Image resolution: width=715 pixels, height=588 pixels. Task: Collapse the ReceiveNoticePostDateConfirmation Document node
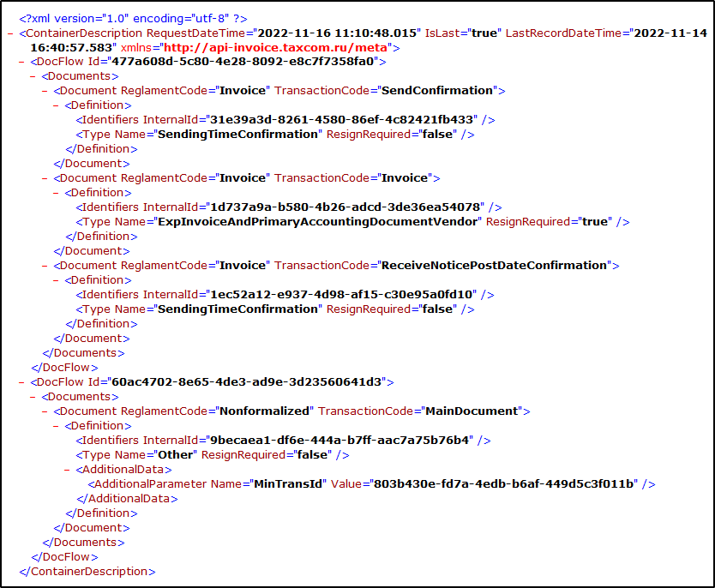(45, 266)
